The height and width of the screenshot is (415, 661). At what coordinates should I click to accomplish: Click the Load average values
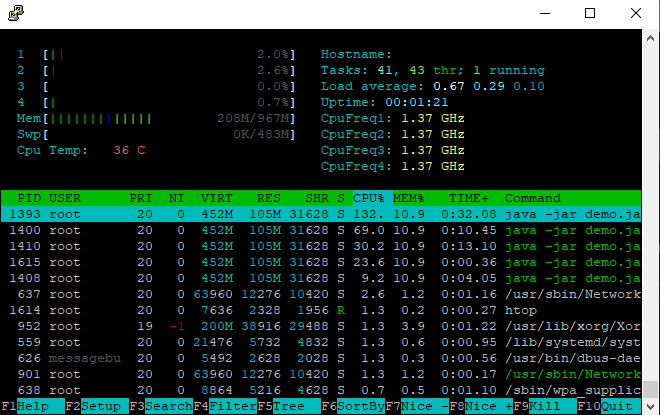tap(489, 86)
